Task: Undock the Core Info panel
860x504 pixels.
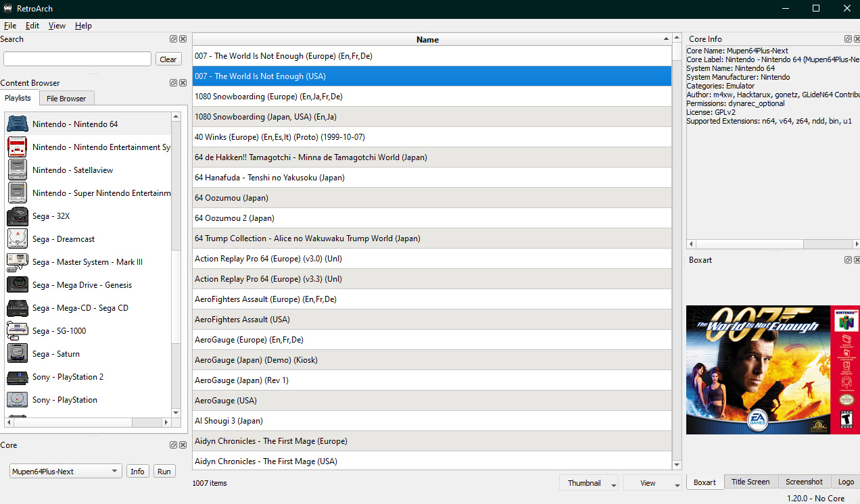Action: [848, 39]
